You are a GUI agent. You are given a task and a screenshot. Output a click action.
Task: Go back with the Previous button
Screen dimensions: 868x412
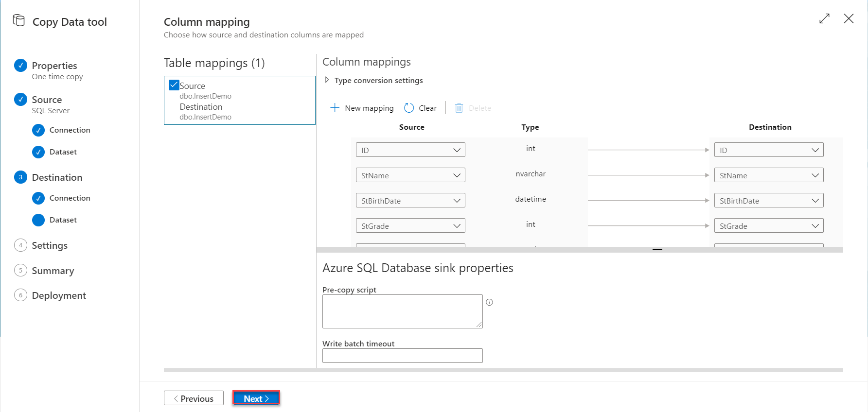coord(194,398)
